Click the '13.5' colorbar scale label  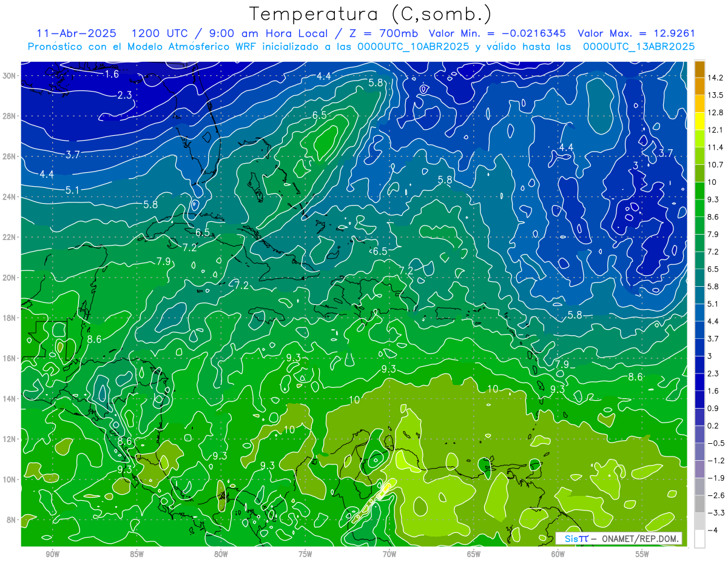(x=716, y=95)
